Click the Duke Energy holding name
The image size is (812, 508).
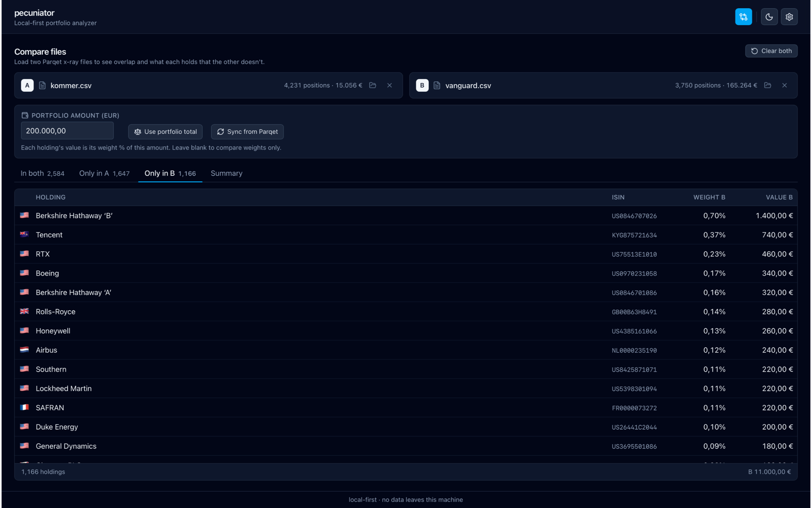coord(57,427)
